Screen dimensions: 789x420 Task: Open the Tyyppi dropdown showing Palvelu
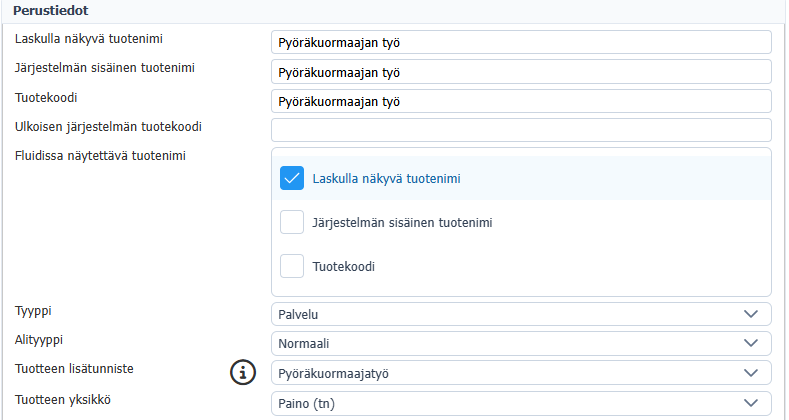(x=510, y=314)
